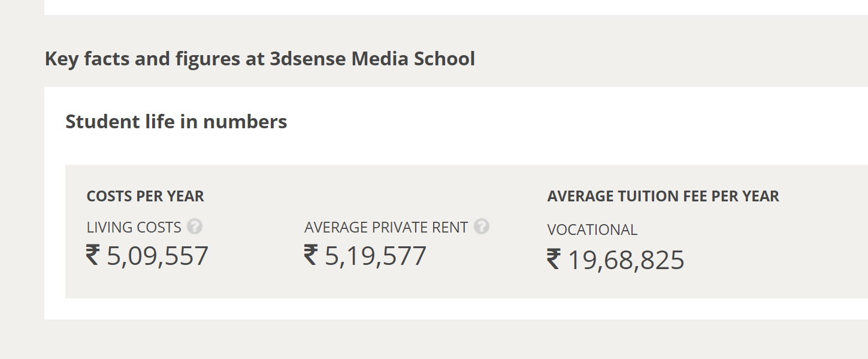
Task: Click the white panel strip at page top
Action: [x=455, y=7]
